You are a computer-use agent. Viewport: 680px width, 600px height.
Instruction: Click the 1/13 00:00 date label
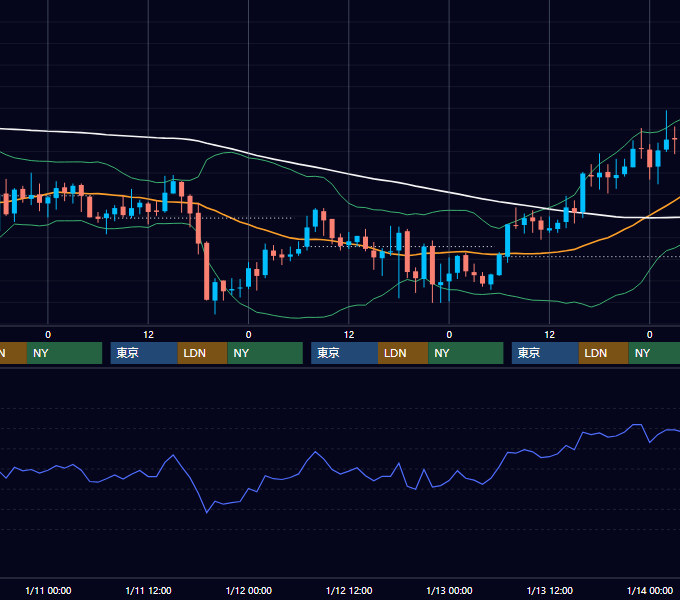click(449, 590)
